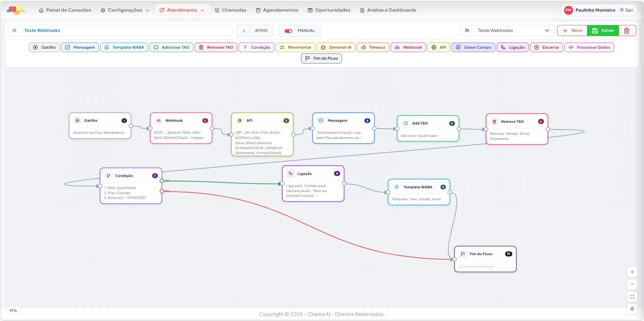Viewport: 644px width, 321px height.
Task: Add a Mensagem node from toolbar
Action: point(80,47)
